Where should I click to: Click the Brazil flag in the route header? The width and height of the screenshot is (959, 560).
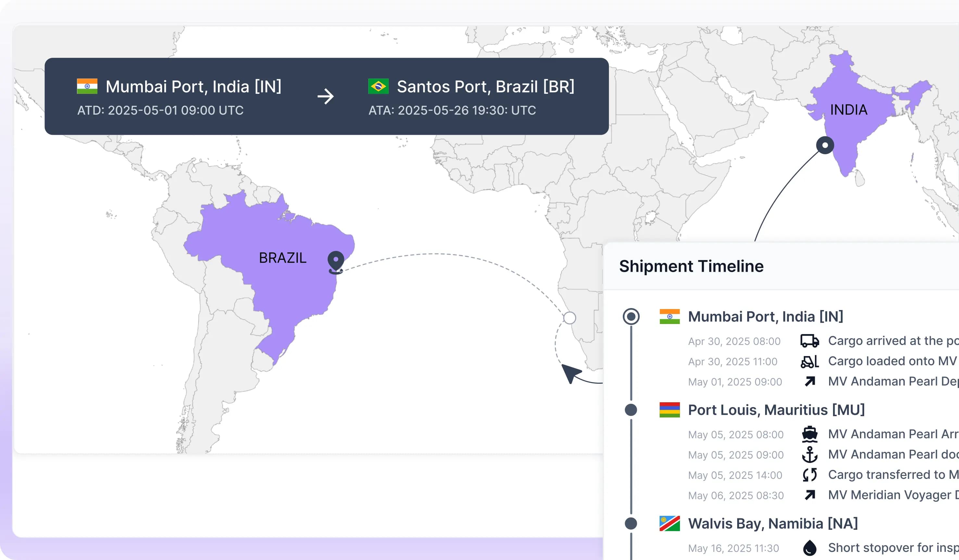pyautogui.click(x=378, y=86)
